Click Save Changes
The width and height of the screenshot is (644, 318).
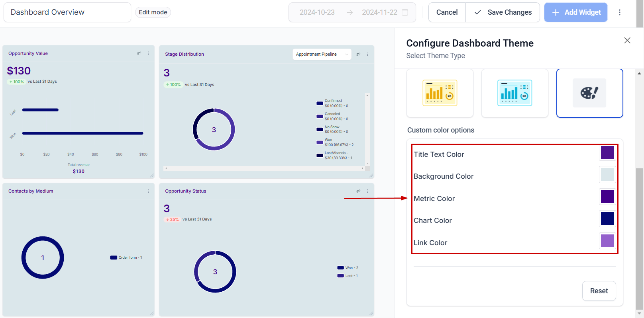click(503, 12)
